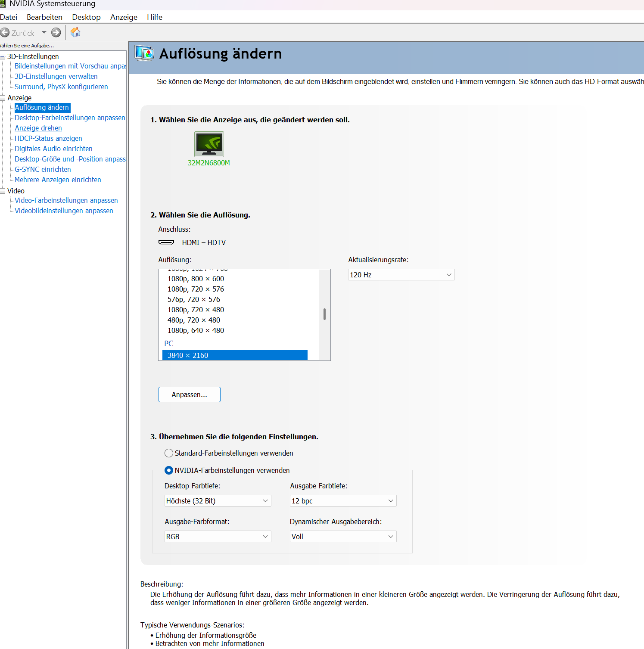
Task: Open 3D-Einstellungen verwalten
Action: pos(56,76)
